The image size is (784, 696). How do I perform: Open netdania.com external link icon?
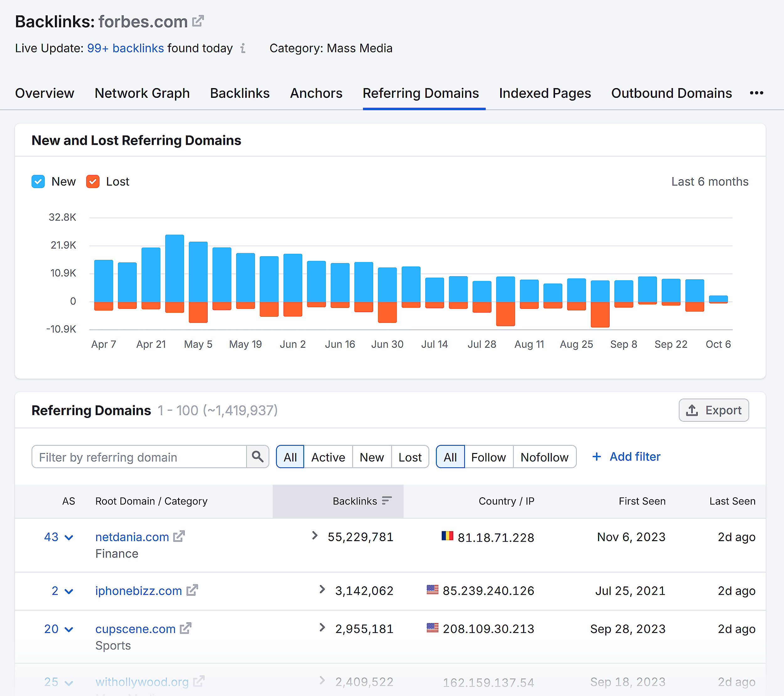coord(179,536)
